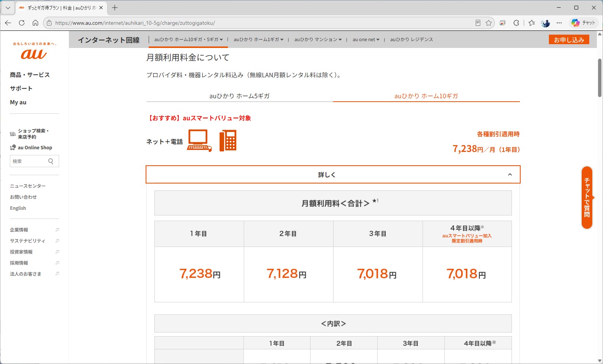Open a new browser tab
This screenshot has width=603, height=364.
(115, 8)
